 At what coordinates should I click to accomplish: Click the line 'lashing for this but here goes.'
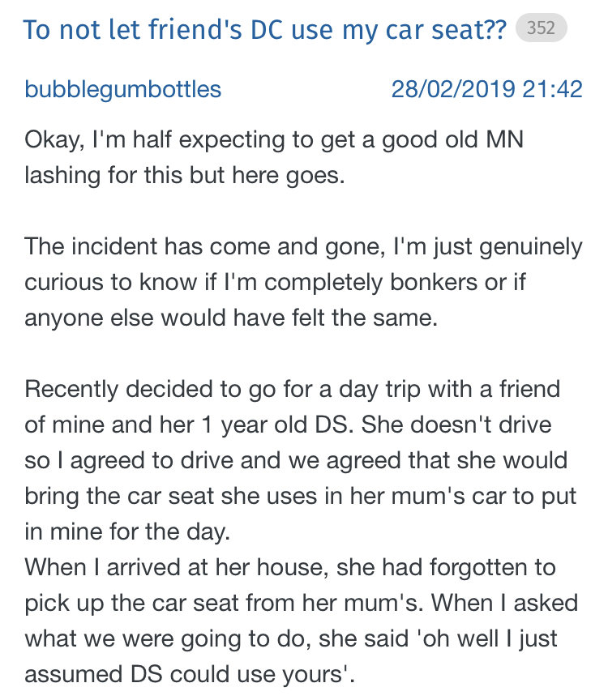tap(185, 175)
